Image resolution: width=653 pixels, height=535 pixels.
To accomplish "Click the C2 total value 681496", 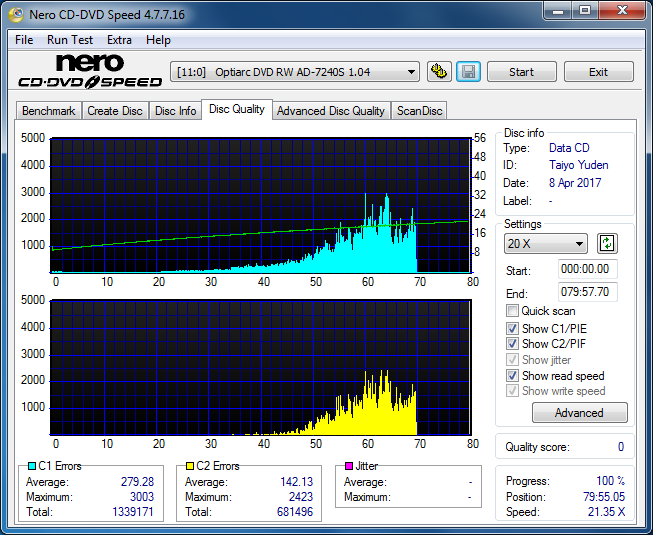I will (295, 512).
